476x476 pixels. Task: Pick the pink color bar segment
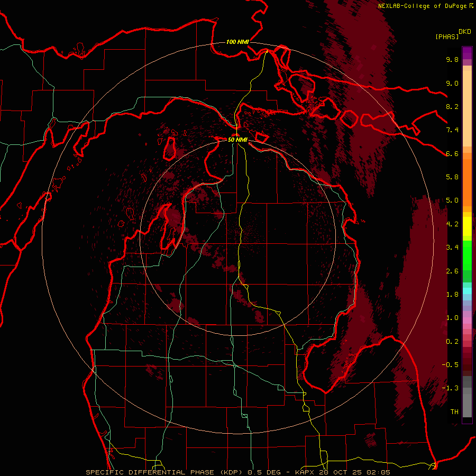pyautogui.click(x=467, y=321)
